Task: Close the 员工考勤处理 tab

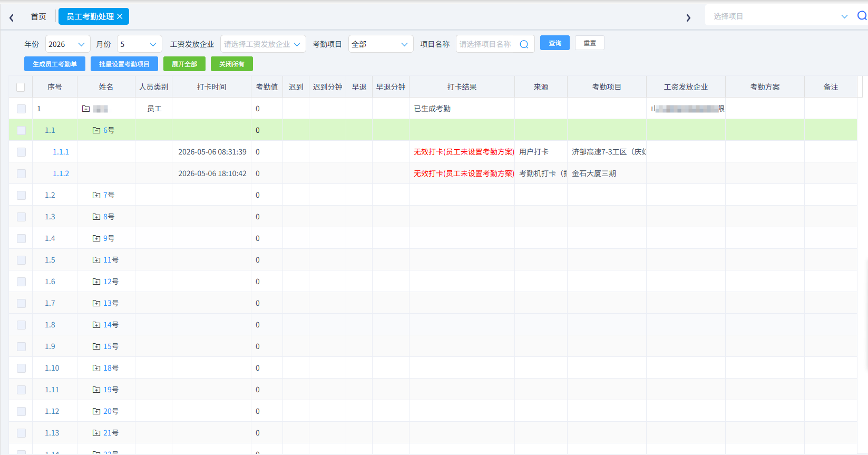Action: 120,16
